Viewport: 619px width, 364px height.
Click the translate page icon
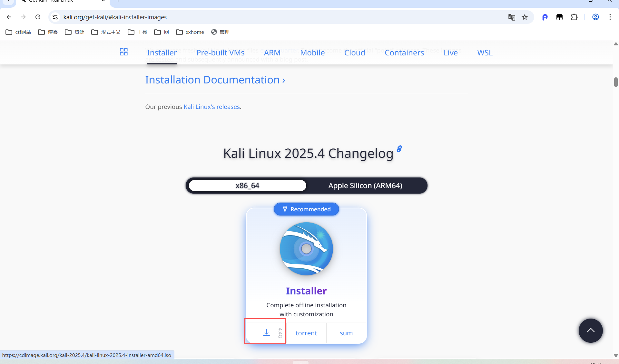tap(512, 17)
